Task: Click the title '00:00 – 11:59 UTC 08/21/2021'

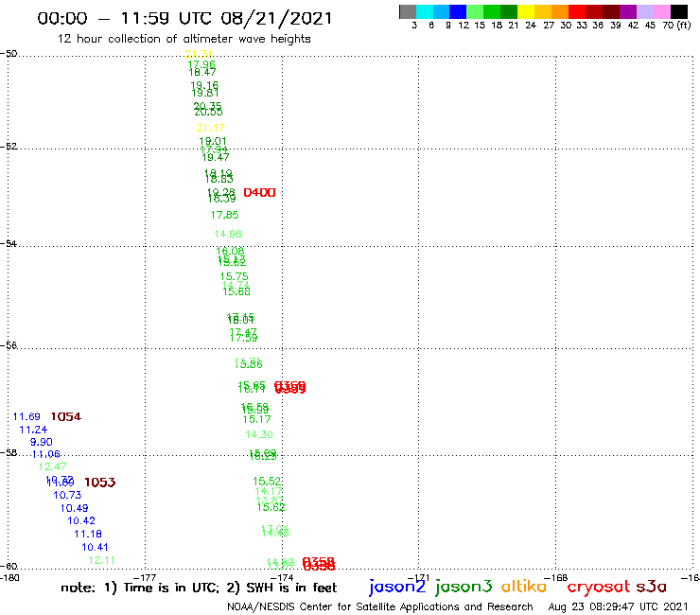Action: (x=184, y=18)
